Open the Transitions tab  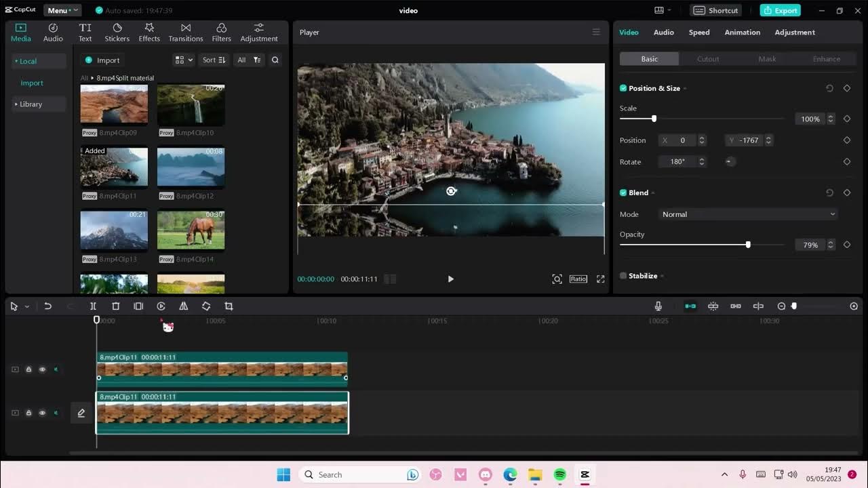click(186, 32)
